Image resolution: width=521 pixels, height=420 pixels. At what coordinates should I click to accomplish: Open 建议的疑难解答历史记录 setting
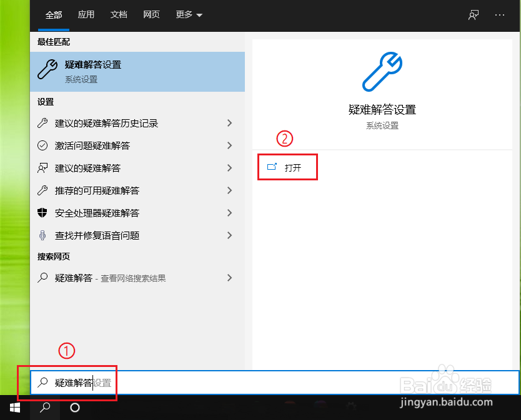[x=137, y=123]
